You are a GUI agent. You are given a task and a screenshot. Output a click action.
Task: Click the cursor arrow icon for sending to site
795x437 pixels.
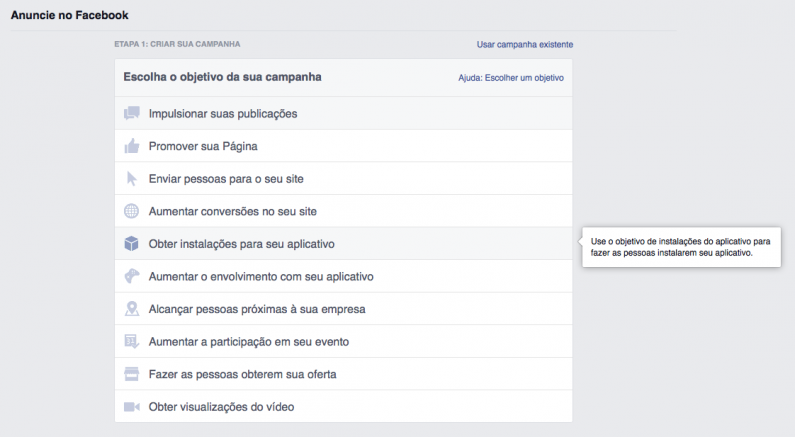(x=132, y=178)
